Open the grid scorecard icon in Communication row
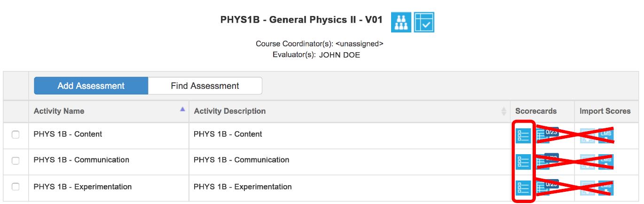 coord(547,161)
